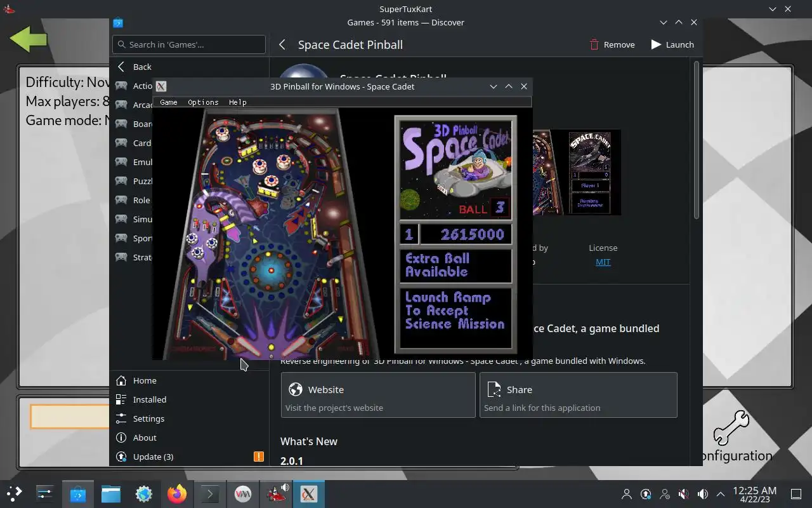Screen dimensions: 812x508
Task: Click the Settings sliders icon in sidebar
Action: pyautogui.click(x=121, y=418)
